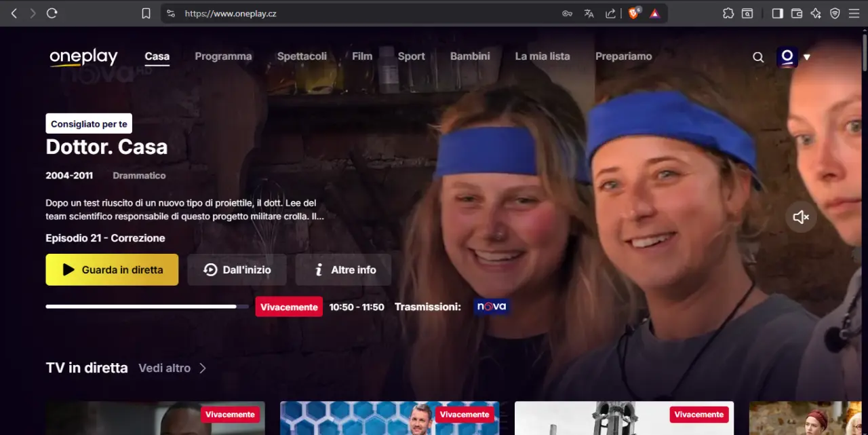The image size is (868, 435).
Task: Open Leo AI sparkle icon
Action: (816, 13)
